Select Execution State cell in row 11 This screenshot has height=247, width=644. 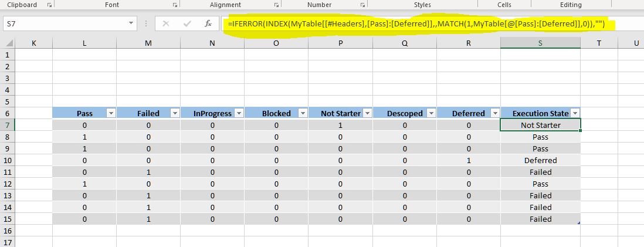click(541, 172)
